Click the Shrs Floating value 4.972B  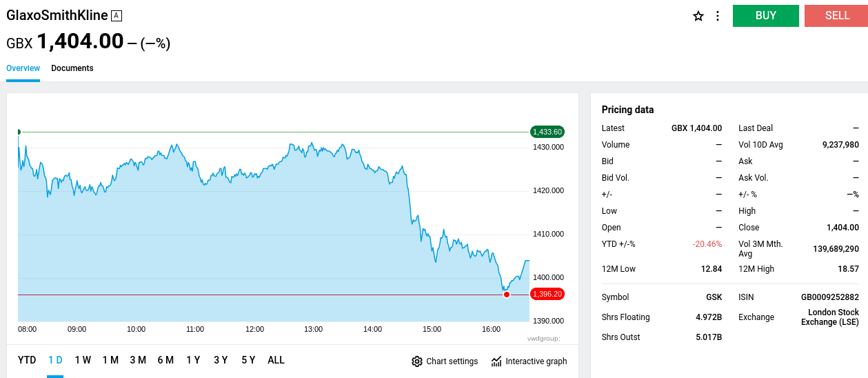pos(709,317)
